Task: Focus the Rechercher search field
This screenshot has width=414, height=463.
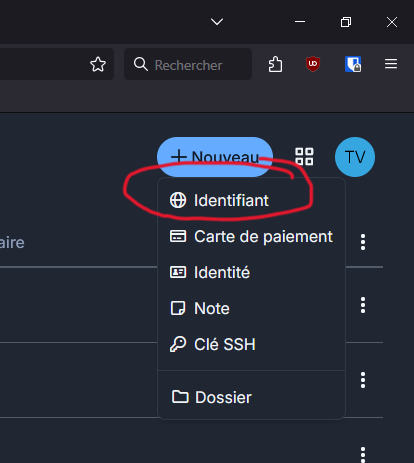Action: tap(188, 64)
